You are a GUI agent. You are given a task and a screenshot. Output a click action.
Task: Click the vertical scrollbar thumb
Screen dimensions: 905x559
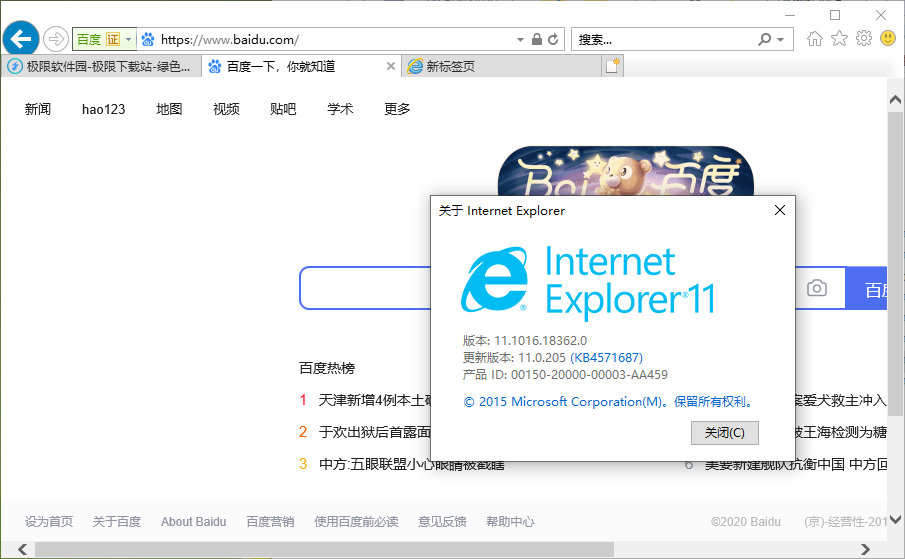click(896, 264)
